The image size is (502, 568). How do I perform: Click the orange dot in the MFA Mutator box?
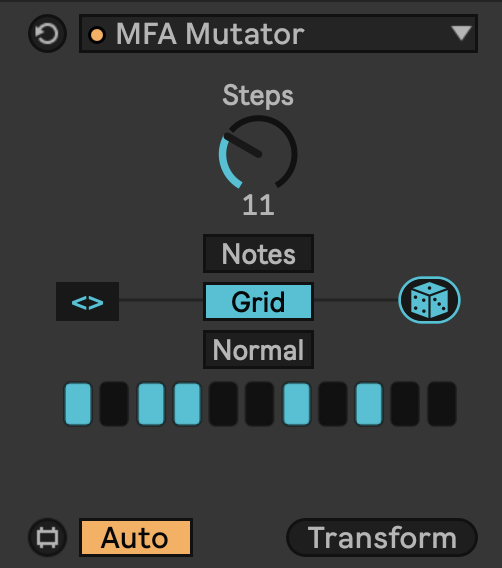[97, 35]
